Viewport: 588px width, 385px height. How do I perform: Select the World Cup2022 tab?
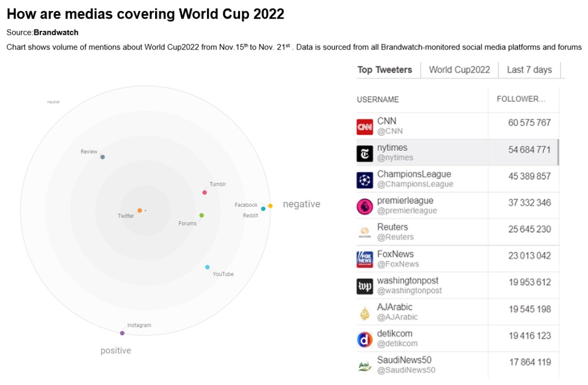(x=459, y=70)
